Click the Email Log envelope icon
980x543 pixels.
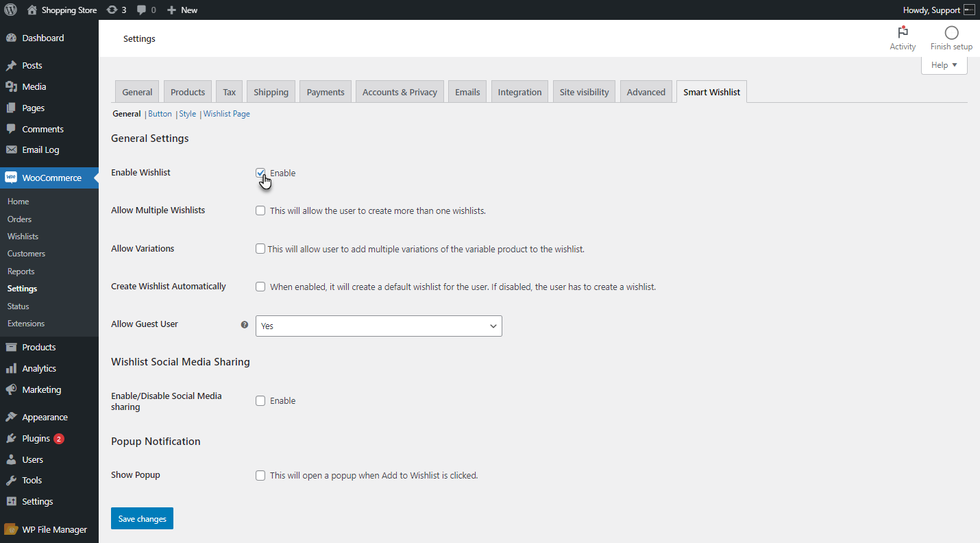[x=11, y=149]
